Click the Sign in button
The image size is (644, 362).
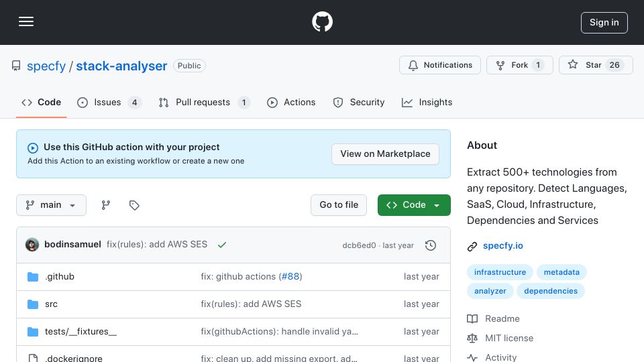pos(604,23)
